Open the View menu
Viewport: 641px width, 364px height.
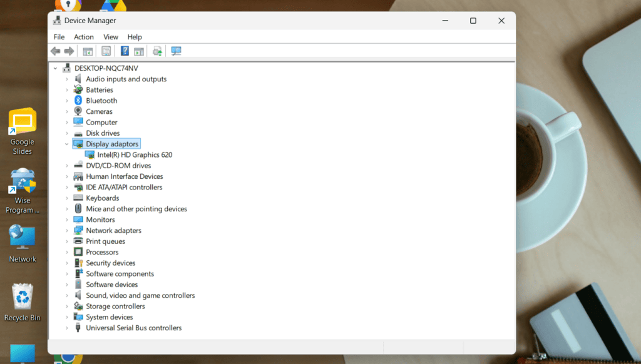coord(110,37)
